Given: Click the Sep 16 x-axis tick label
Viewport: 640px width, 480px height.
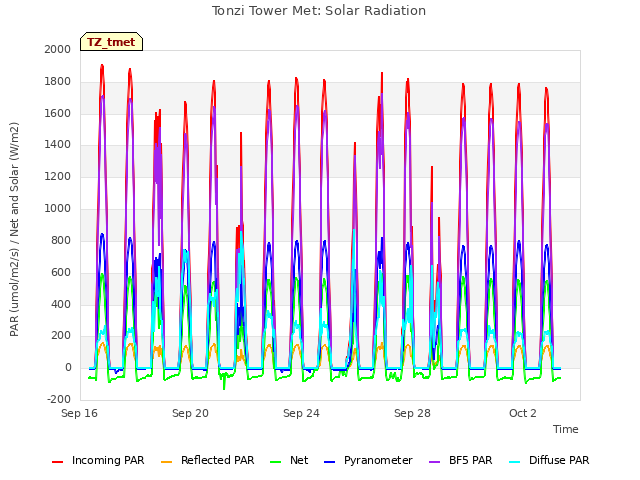Looking at the screenshot, I should coord(80,413).
